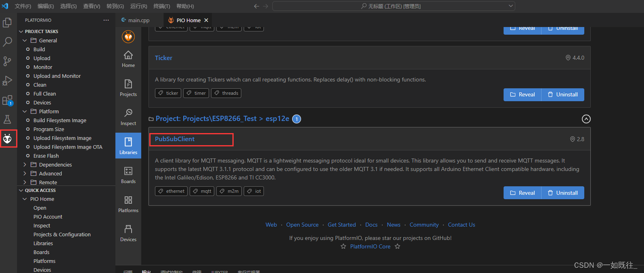This screenshot has height=273, width=644.
Task: Switch to the 输出 bottom panel tab
Action: pos(146,271)
